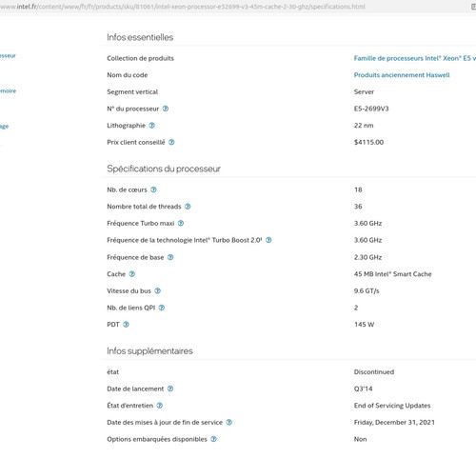This screenshot has height=459, width=476.
Task: Click the 9.6 GT/s bus speed value
Action: pos(367,291)
